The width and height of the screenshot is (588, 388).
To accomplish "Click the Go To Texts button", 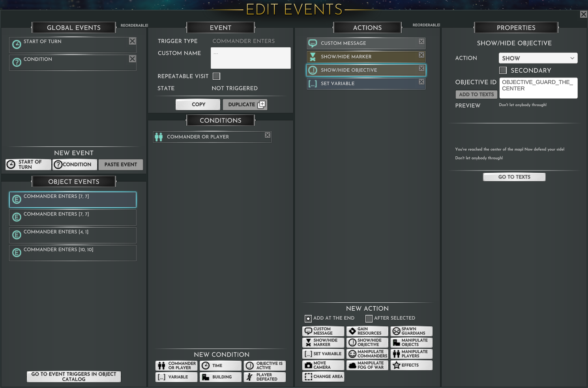I will [514, 177].
